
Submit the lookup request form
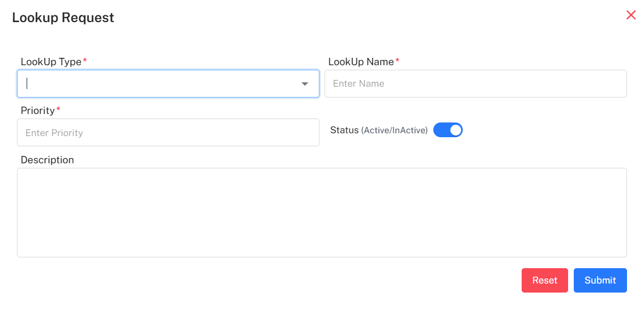point(600,280)
